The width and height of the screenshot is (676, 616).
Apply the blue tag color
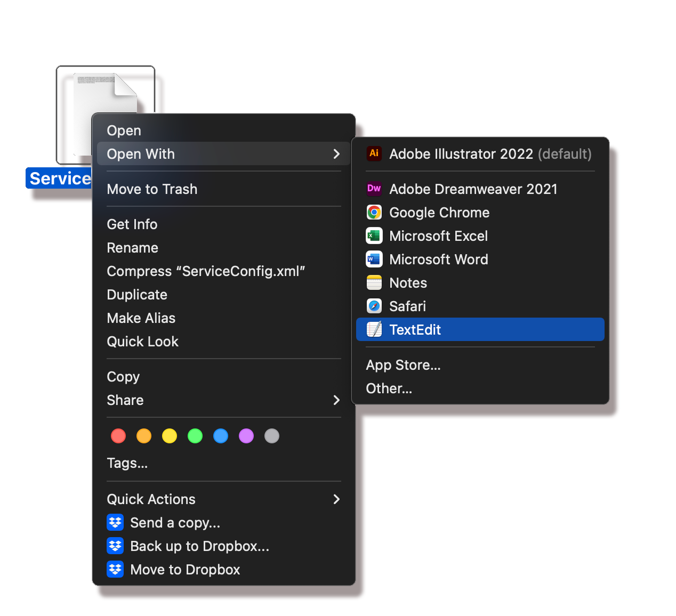[221, 436]
